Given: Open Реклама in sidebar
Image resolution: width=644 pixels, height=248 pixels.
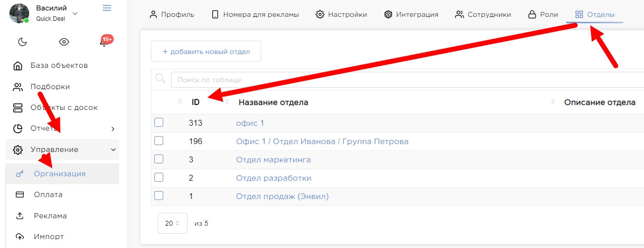Looking at the screenshot, I should (x=50, y=216).
